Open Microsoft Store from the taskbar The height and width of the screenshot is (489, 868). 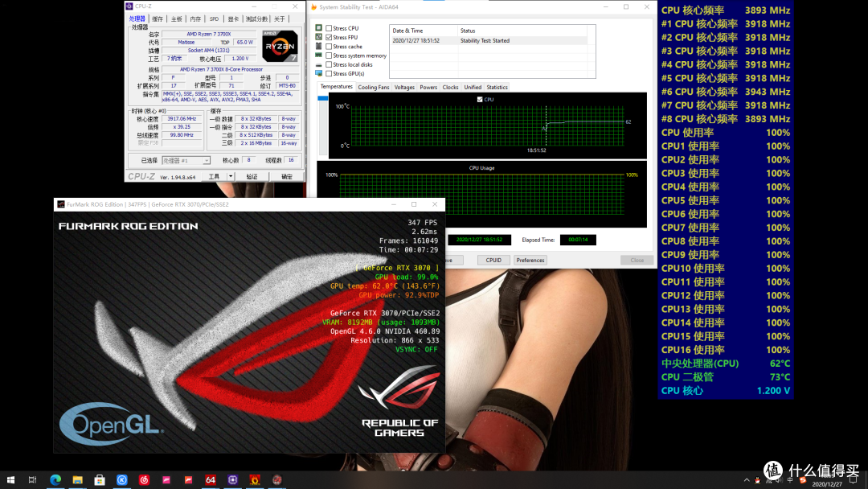[100, 480]
